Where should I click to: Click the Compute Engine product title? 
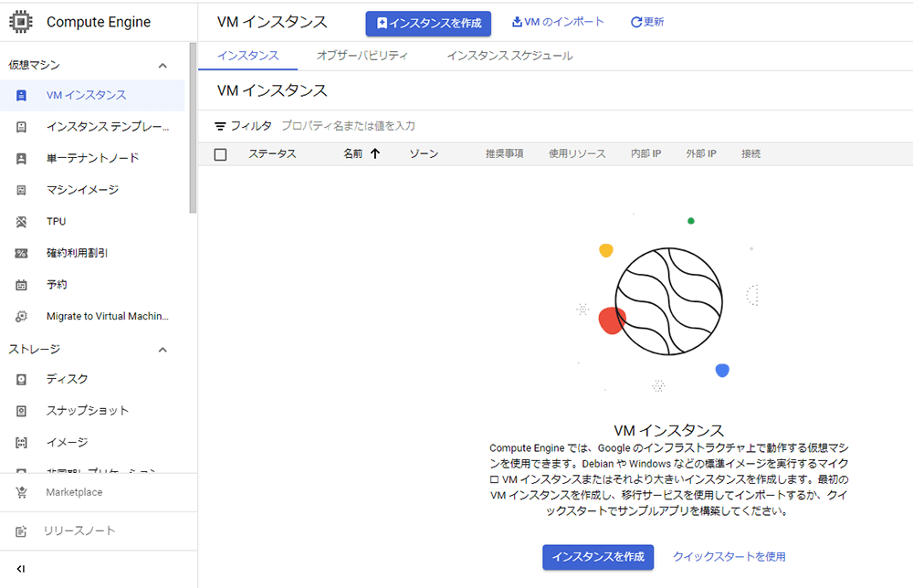99,22
